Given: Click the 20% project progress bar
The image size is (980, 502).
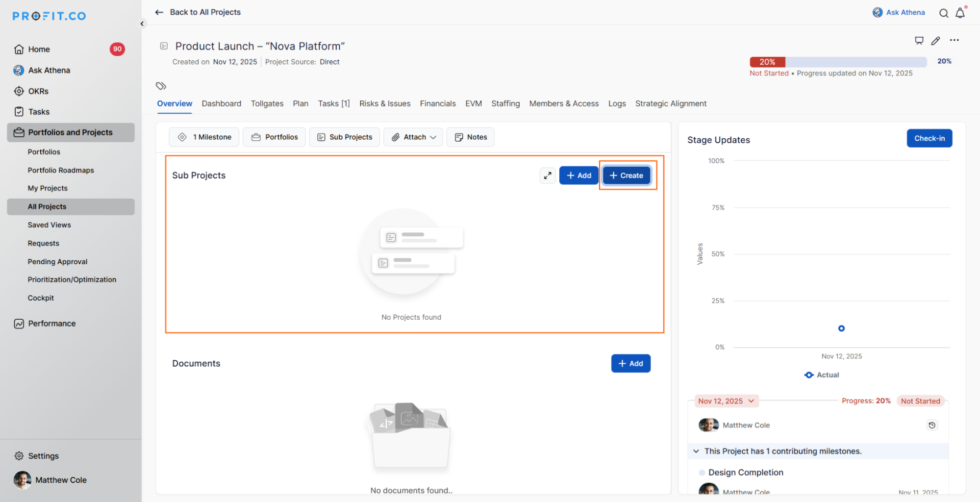Looking at the screenshot, I should [x=837, y=62].
